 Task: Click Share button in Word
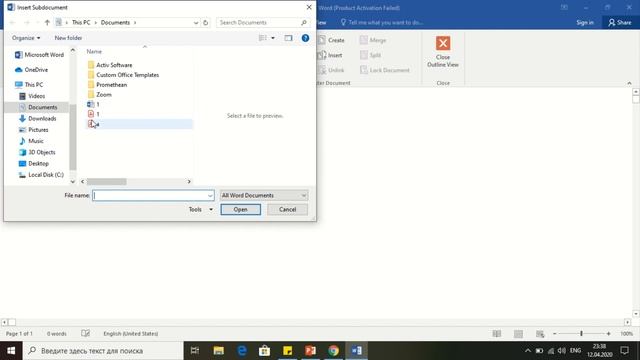tap(620, 22)
